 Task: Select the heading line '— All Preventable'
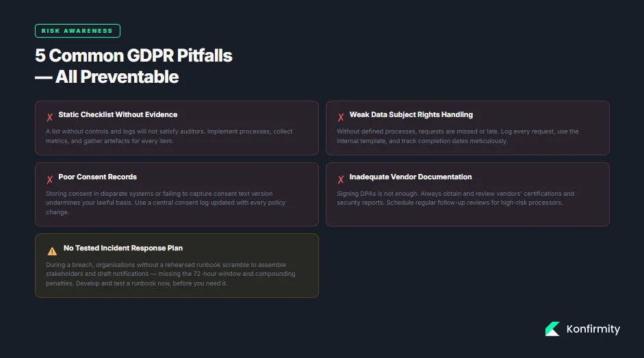click(107, 77)
